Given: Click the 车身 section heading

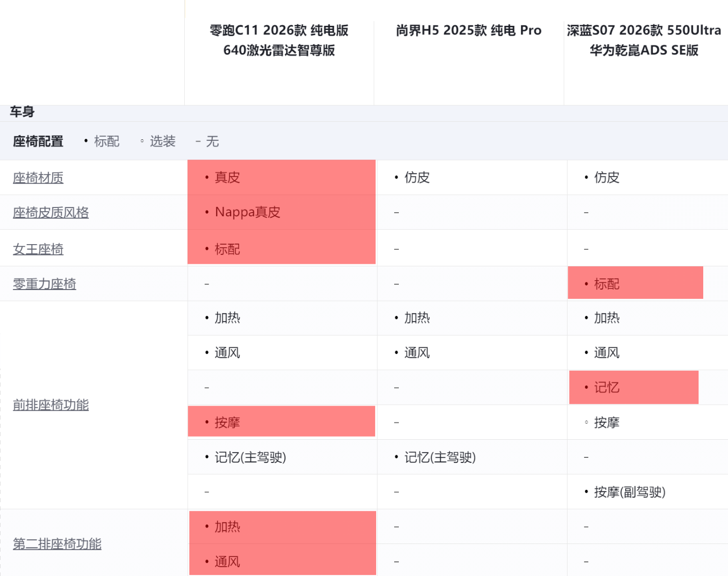Looking at the screenshot, I should click(x=22, y=112).
